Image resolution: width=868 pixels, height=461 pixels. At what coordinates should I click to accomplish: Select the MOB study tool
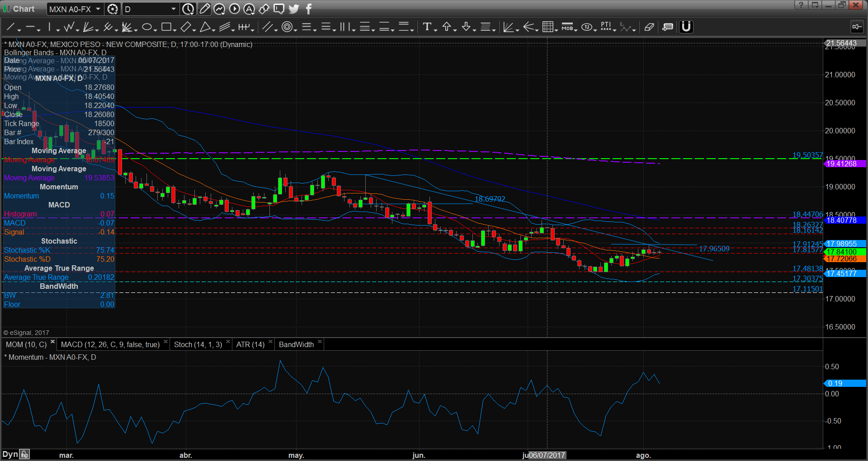click(x=567, y=27)
